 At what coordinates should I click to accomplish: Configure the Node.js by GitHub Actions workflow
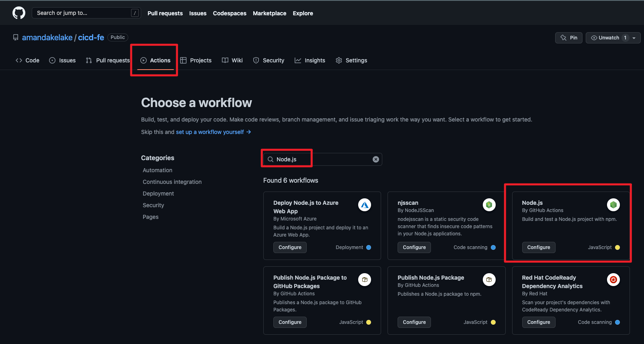[539, 247]
